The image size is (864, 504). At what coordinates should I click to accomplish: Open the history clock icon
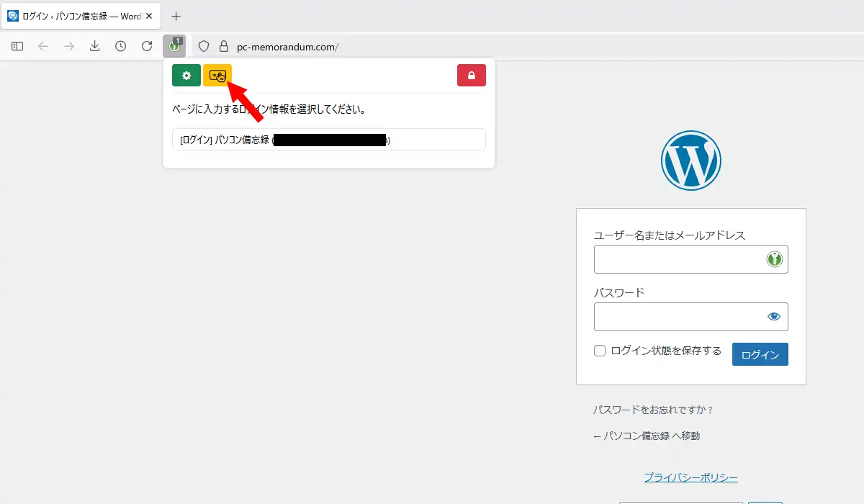tap(120, 46)
